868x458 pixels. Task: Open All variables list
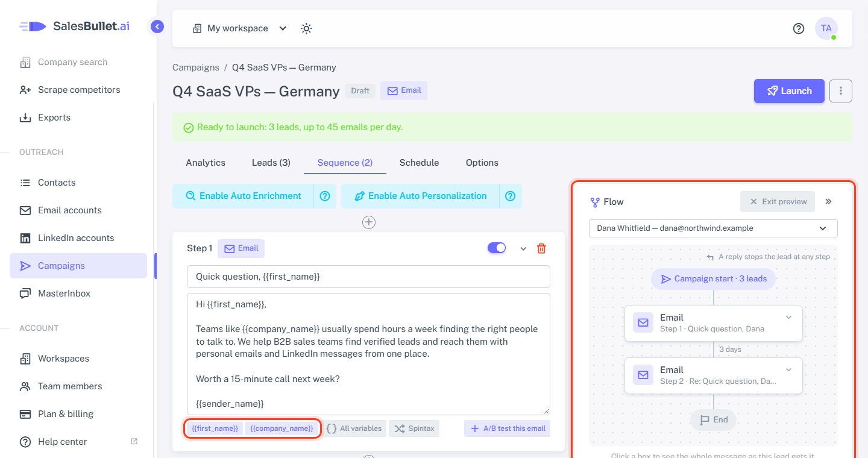point(354,428)
